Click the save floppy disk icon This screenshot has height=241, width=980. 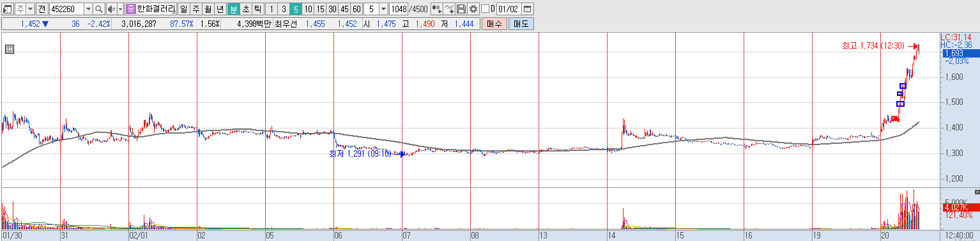pyautogui.click(x=461, y=9)
